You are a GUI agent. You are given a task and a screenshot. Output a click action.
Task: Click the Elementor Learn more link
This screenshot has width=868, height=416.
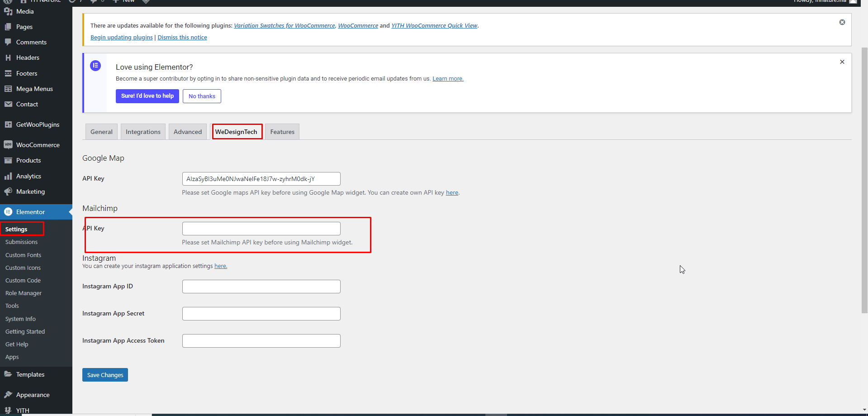448,79
